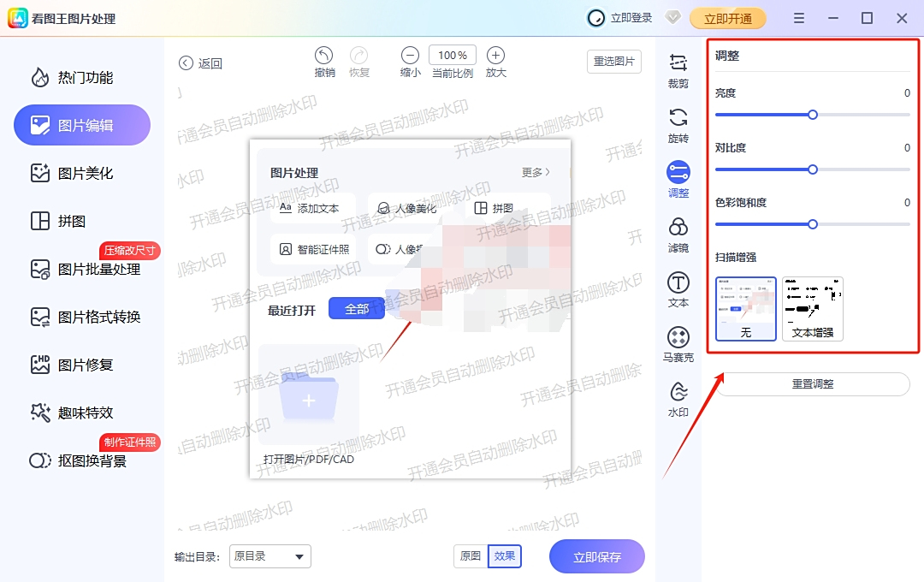This screenshot has height=582, width=924.
Task: Select the 无 scan enhancement option
Action: click(x=745, y=308)
